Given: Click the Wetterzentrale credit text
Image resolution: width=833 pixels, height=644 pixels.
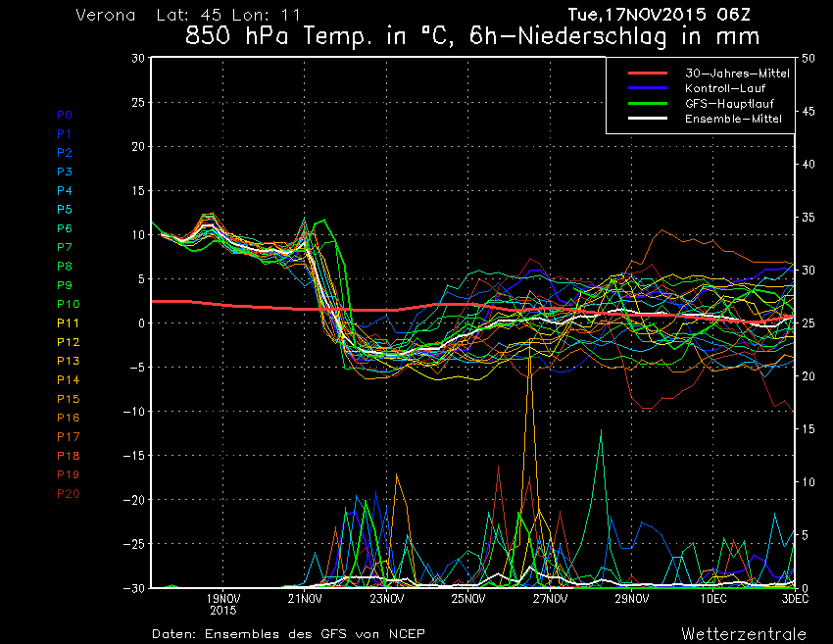Looking at the screenshot, I should (744, 634).
